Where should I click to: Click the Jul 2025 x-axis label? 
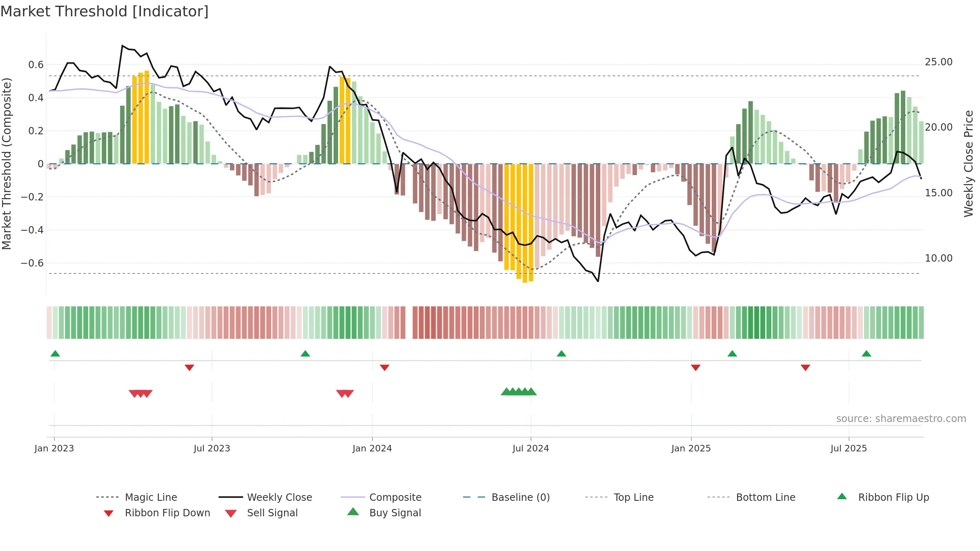849,449
